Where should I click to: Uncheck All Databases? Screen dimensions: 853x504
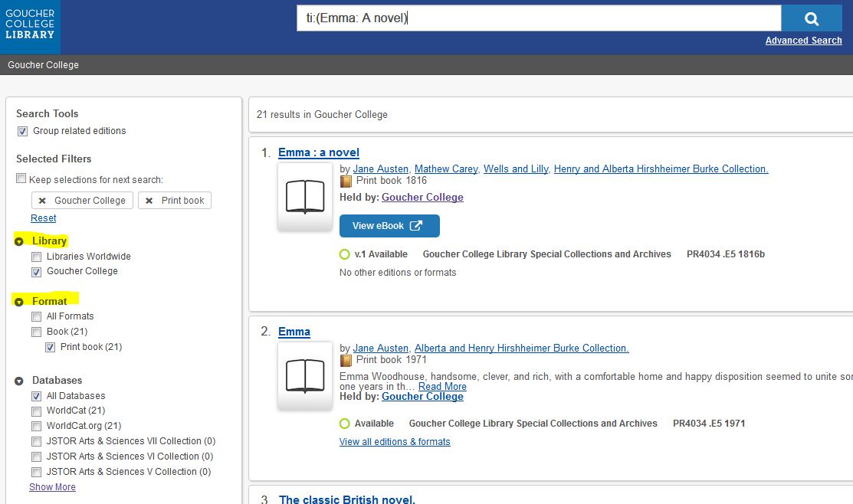pos(37,396)
